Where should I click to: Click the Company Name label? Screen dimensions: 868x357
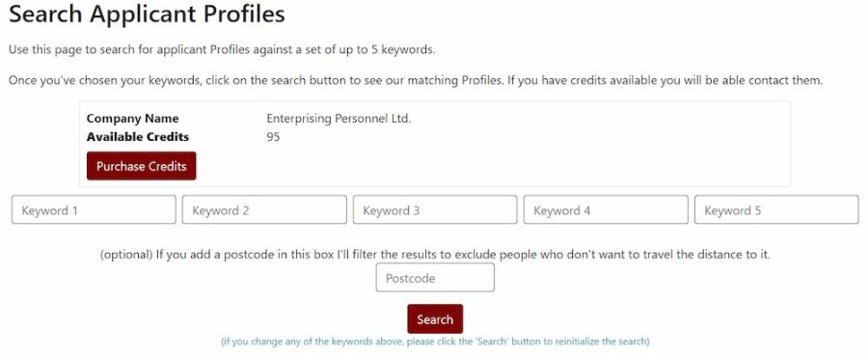(x=133, y=119)
